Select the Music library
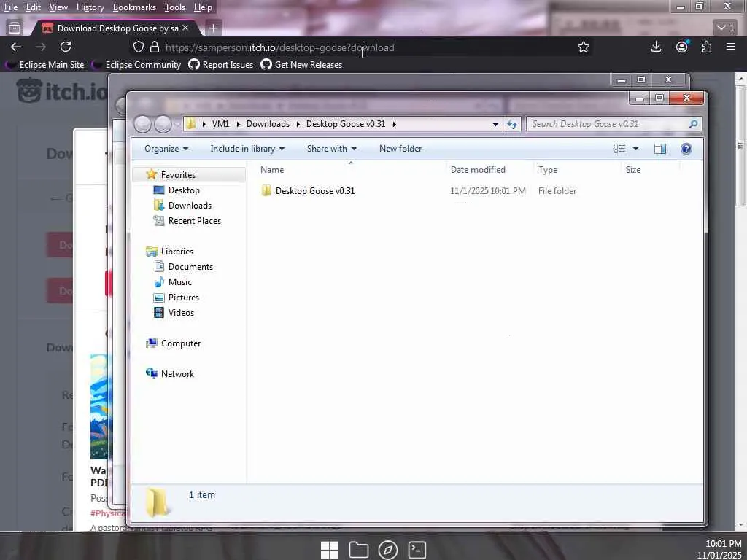The height and width of the screenshot is (560, 747). tap(179, 282)
